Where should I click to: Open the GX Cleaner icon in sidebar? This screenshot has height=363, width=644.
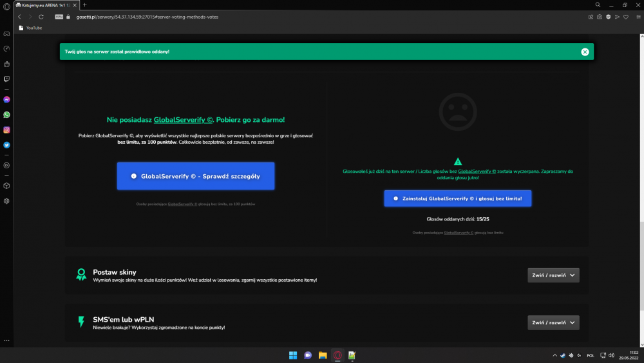pyautogui.click(x=6, y=64)
